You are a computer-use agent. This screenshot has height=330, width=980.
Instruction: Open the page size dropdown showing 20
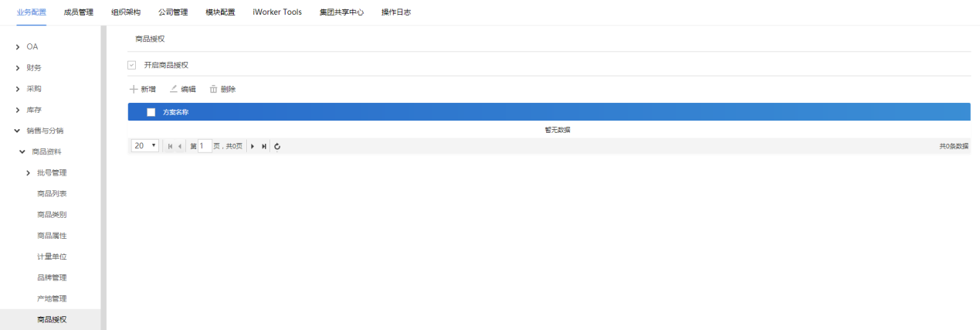click(x=145, y=145)
